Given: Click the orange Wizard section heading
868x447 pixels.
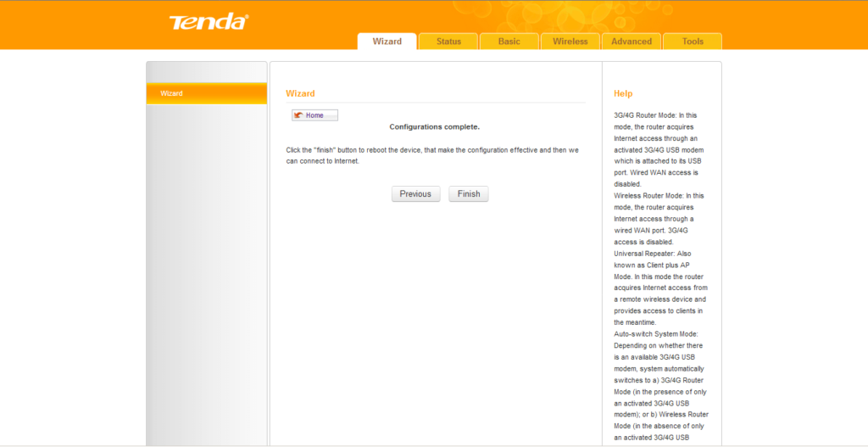Looking at the screenshot, I should [x=300, y=93].
